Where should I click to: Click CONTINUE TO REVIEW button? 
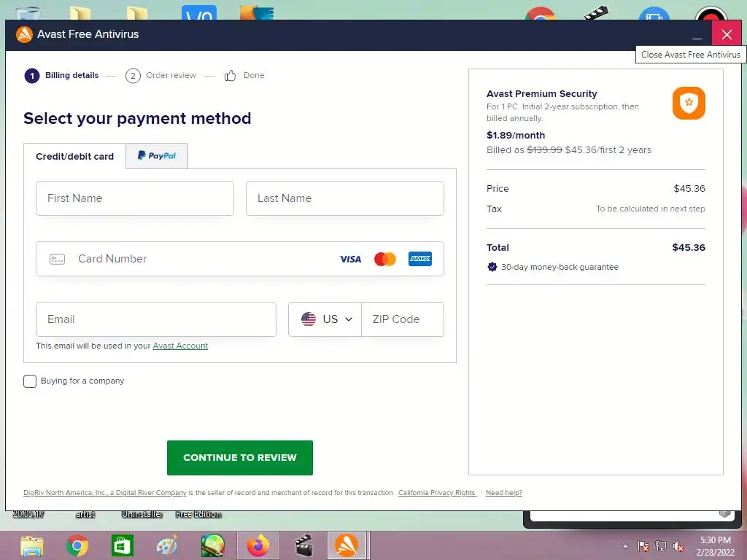pos(239,458)
